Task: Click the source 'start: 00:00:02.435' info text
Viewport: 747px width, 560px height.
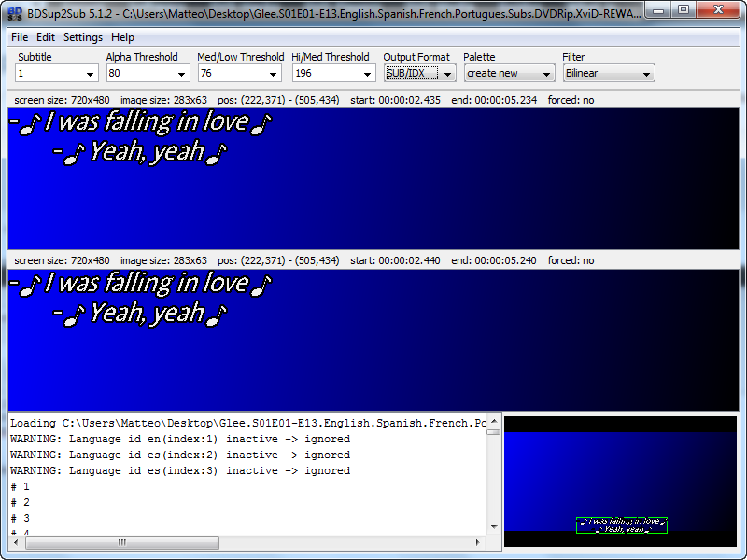Action: pyautogui.click(x=395, y=100)
